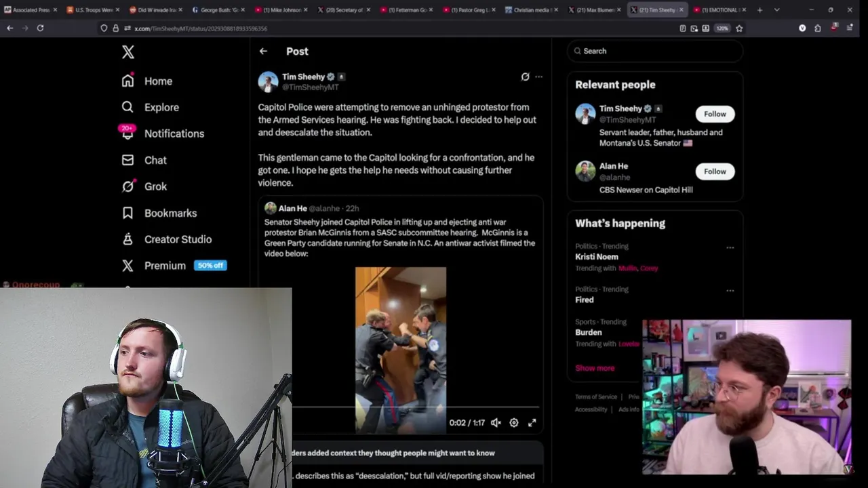This screenshot has width=868, height=488.
Task: Open a new browser tab with plus
Action: tap(759, 10)
